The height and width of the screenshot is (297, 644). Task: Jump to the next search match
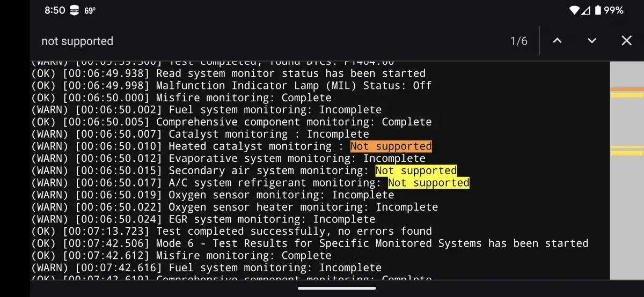pyautogui.click(x=591, y=41)
